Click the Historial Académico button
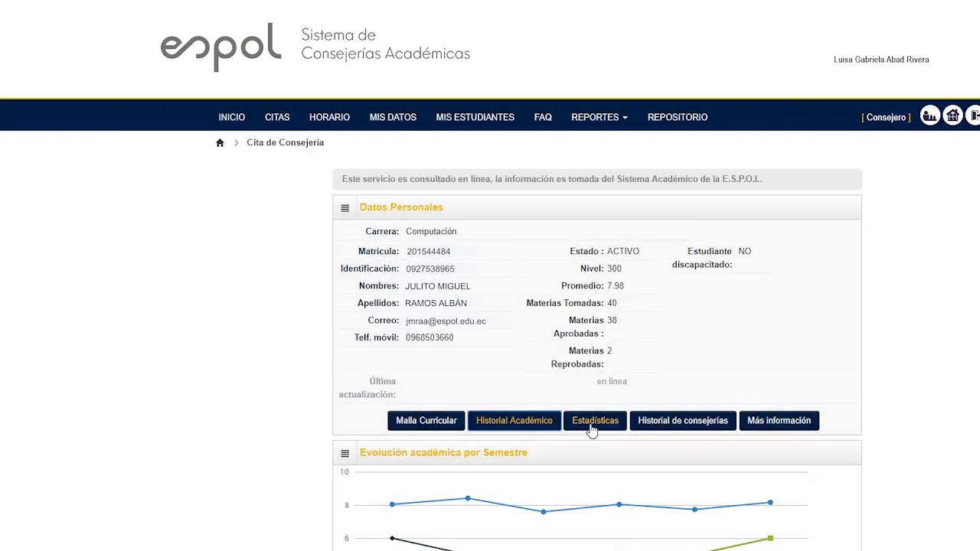The height and width of the screenshot is (551, 980). pos(514,421)
